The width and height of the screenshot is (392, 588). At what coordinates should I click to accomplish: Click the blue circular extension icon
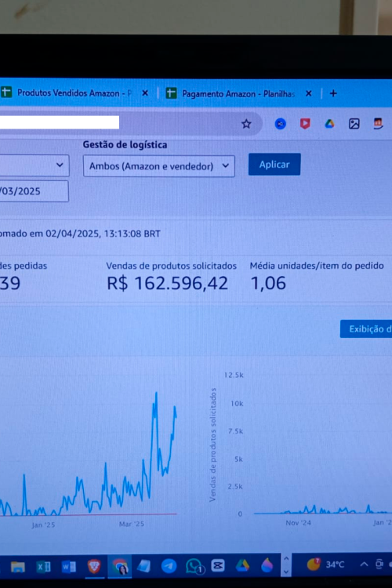click(280, 124)
